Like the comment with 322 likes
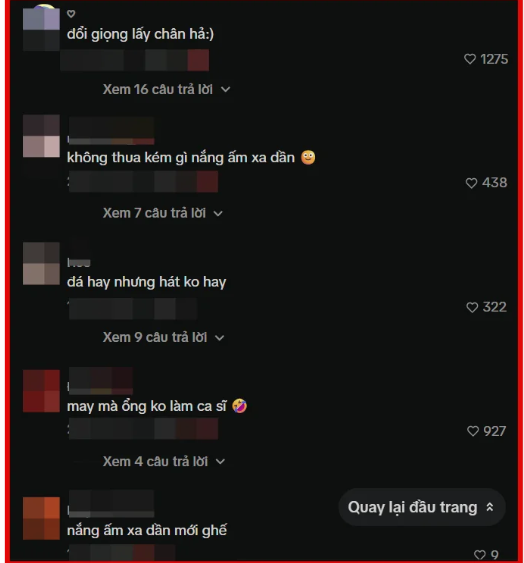Viewport: 524px width, 563px height. coord(472,307)
